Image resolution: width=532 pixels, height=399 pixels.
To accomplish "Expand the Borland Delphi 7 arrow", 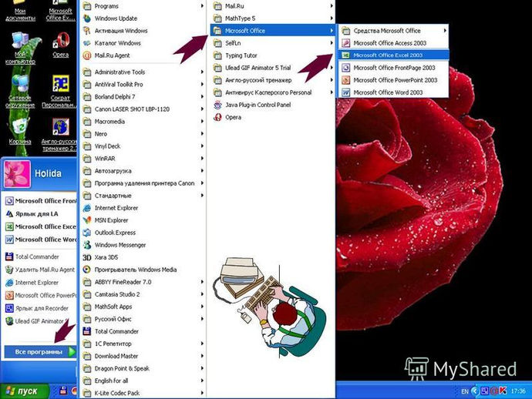I will pos(202,96).
